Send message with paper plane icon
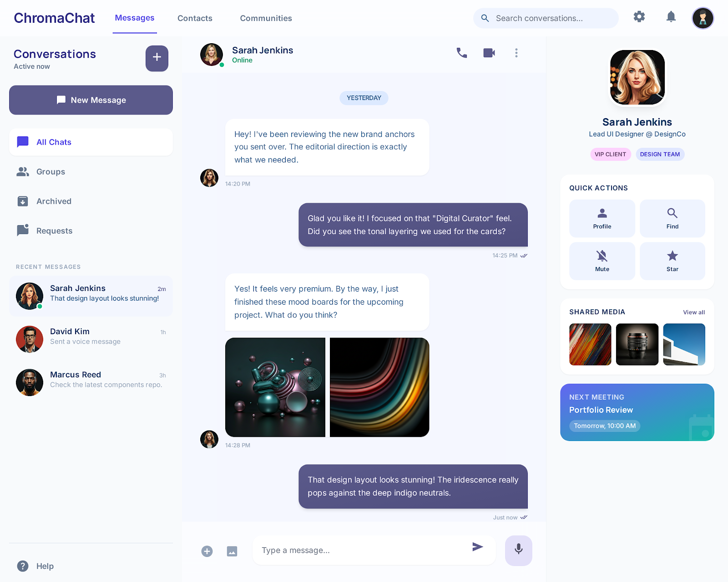The height and width of the screenshot is (582, 728). (477, 547)
